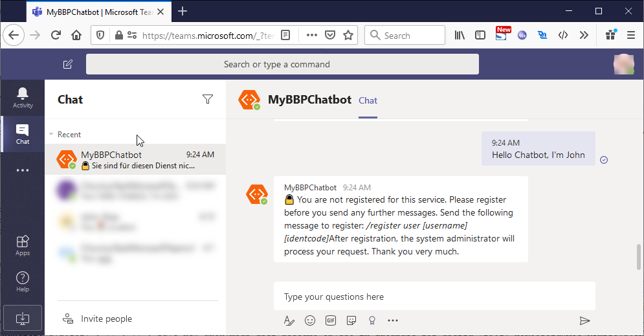Screen dimensions: 644x336
Task: Click the chat window vertical scrollbar
Action: pos(639,256)
